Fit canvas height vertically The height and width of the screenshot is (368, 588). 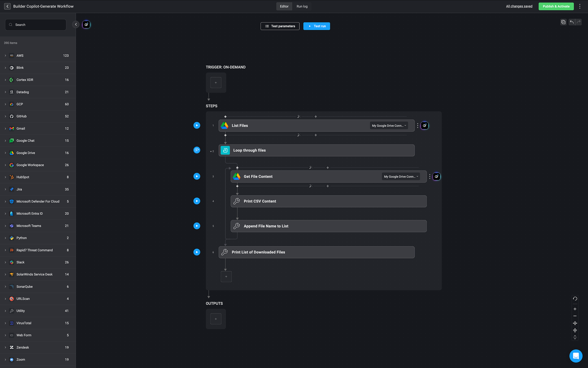tap(575, 330)
